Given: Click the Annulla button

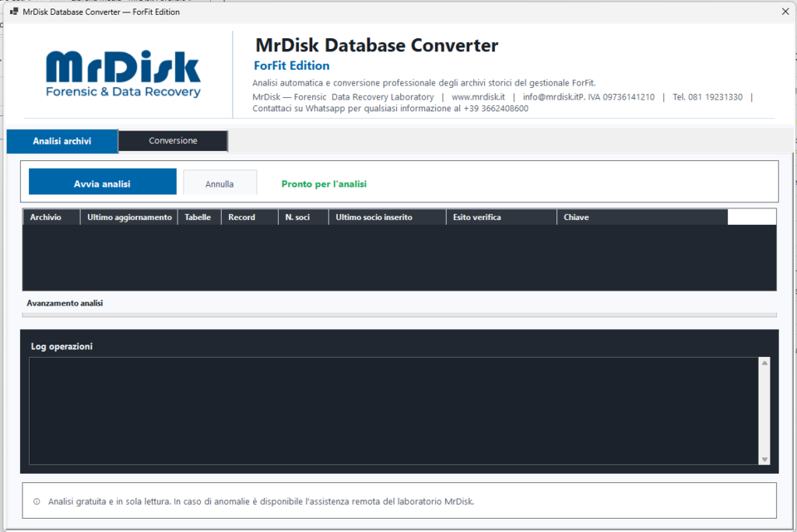Looking at the screenshot, I should [219, 184].
